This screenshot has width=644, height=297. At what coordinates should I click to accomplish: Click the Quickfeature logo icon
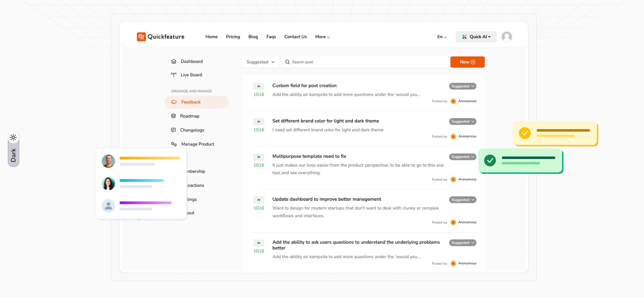point(141,37)
